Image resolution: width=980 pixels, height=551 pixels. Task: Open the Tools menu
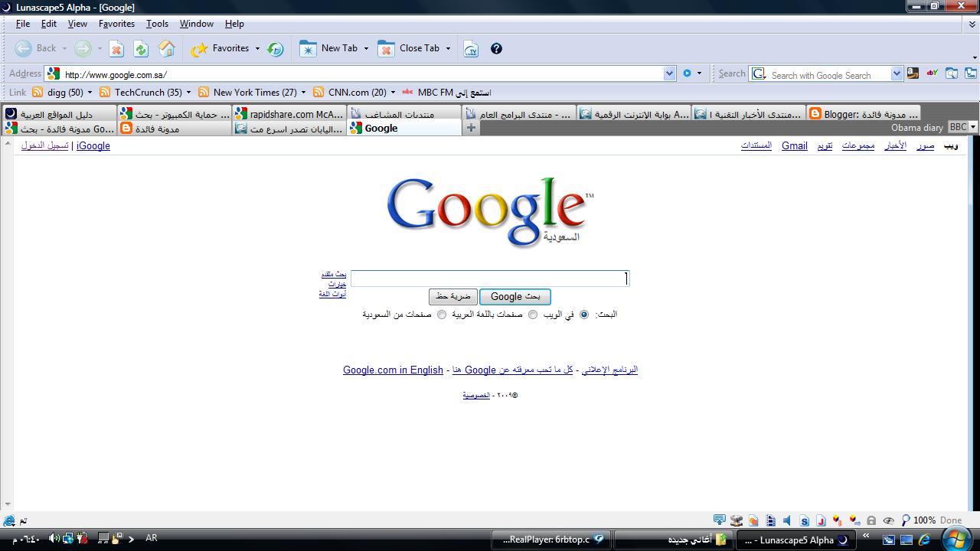157,24
